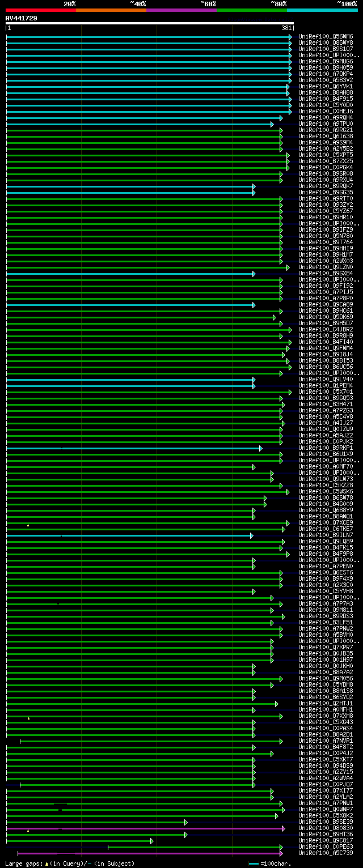Select hit label UniRef100_O80830
Screen dimensions: 363x868
(x=326, y=828)
